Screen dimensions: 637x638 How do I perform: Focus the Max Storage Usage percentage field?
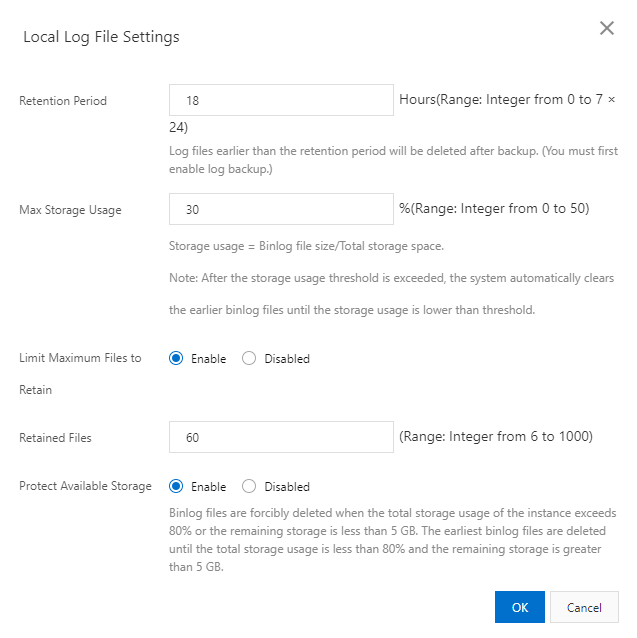281,209
